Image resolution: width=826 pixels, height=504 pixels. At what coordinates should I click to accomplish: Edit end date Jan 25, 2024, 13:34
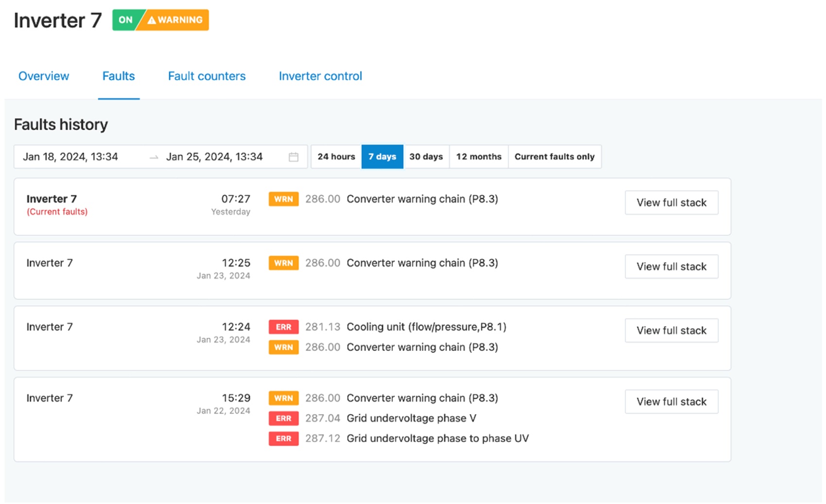click(x=214, y=156)
